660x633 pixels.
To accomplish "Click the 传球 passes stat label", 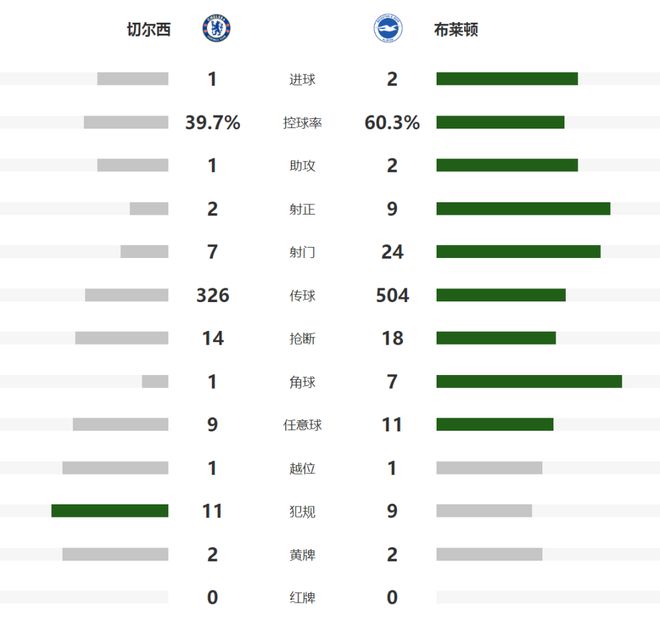I will click(301, 296).
